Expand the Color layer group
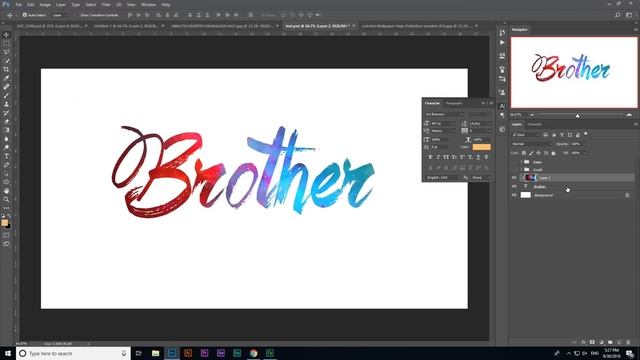 coord(521,162)
